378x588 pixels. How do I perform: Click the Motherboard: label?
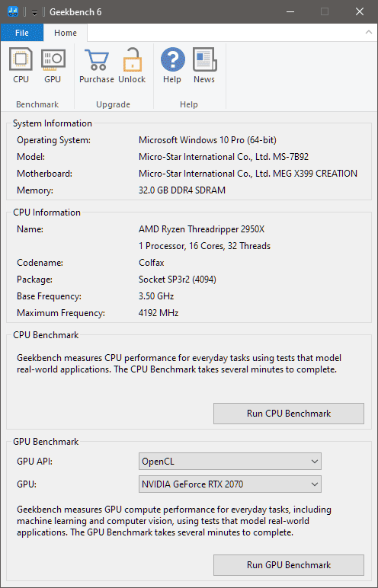pos(44,174)
